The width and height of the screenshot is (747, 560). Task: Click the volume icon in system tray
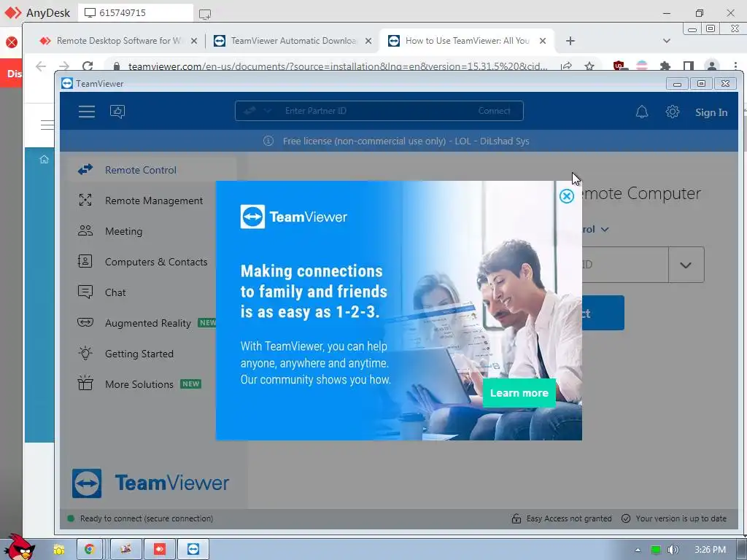[673, 550]
